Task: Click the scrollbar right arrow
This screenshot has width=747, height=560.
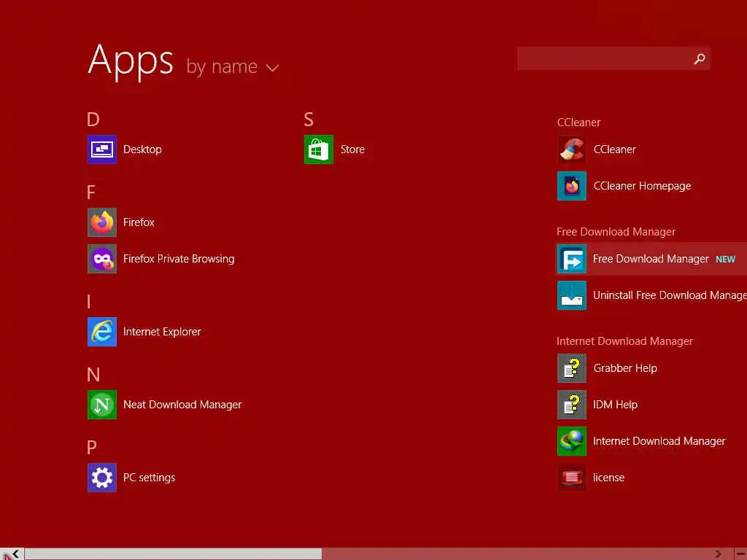Action: point(718,554)
